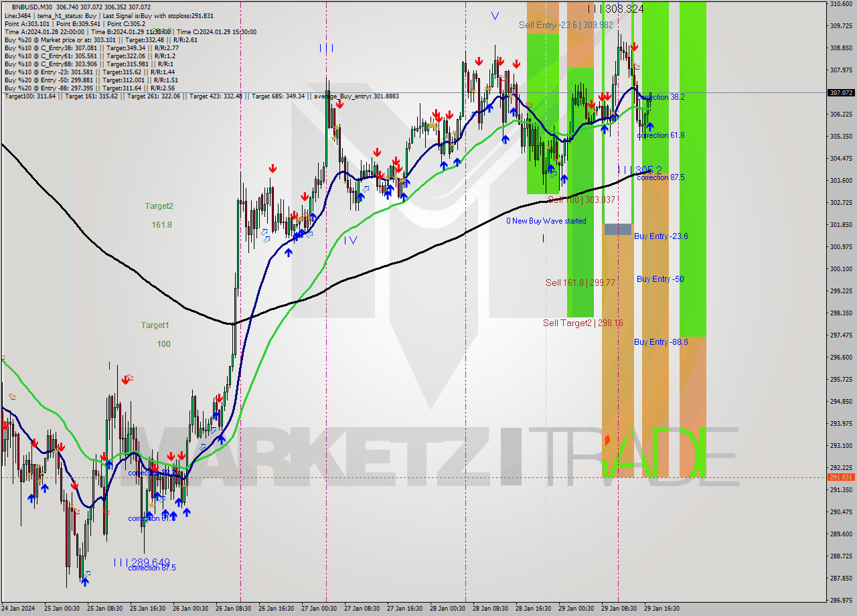Click the 298.350 price axis value
Viewport: 857px width, 616px height.
840,313
